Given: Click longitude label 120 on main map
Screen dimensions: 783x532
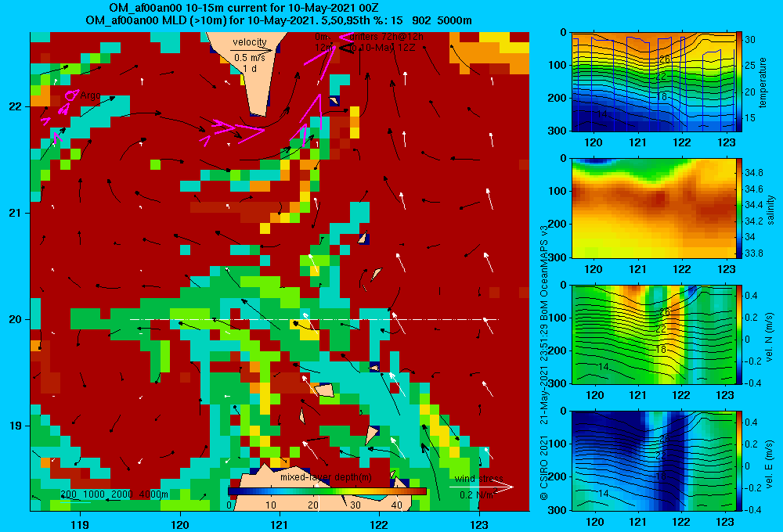Looking at the screenshot, I should tap(180, 524).
